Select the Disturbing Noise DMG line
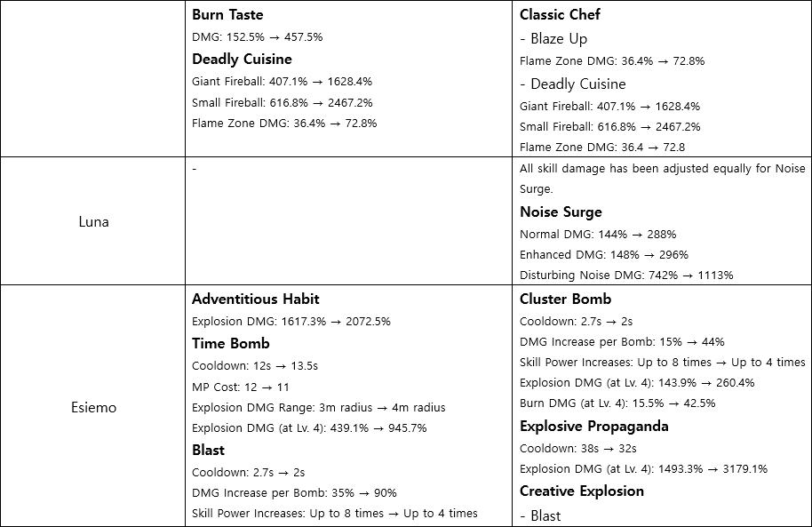 (625, 275)
